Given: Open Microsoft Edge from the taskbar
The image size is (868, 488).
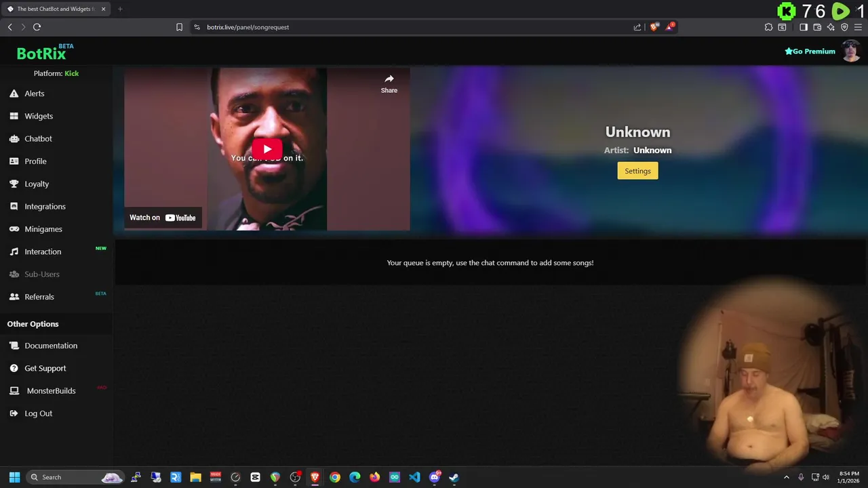Looking at the screenshot, I should 355,477.
